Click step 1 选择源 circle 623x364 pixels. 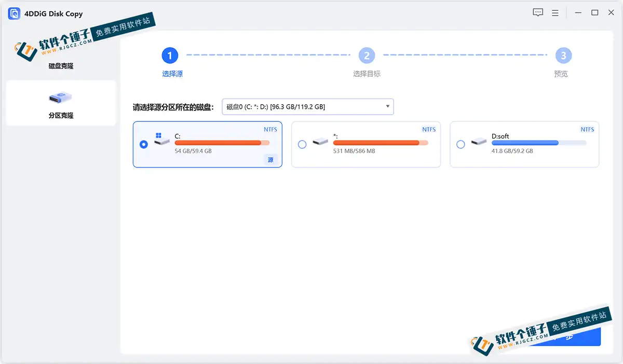170,55
